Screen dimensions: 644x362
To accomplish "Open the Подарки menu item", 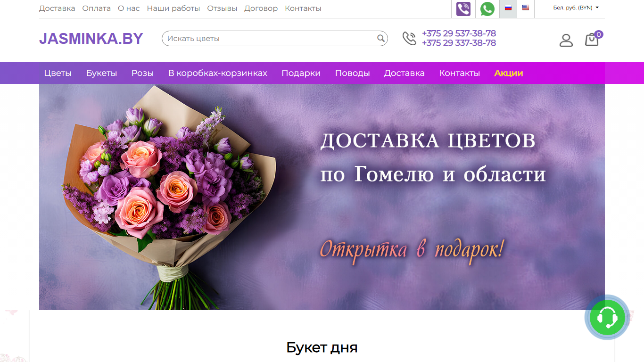I will (301, 73).
